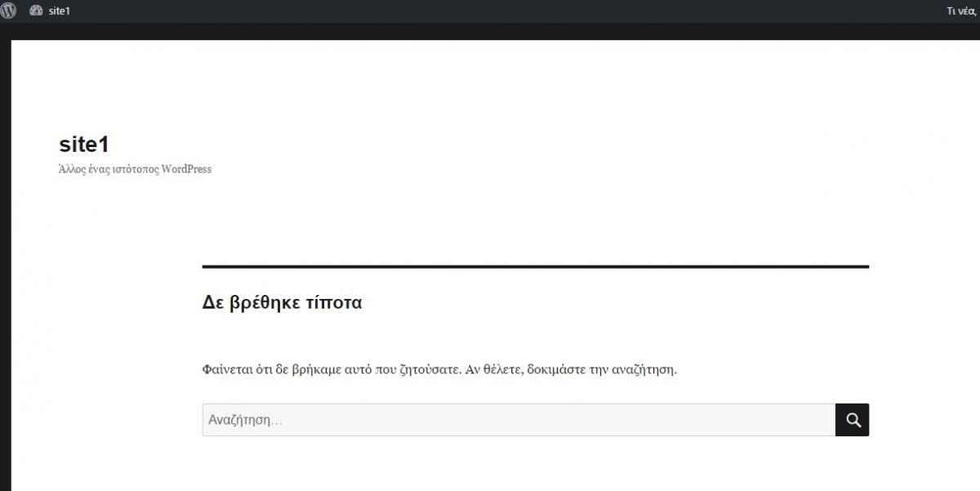
Task: Open the 'Τι νέα,' account menu
Action: coord(962,11)
